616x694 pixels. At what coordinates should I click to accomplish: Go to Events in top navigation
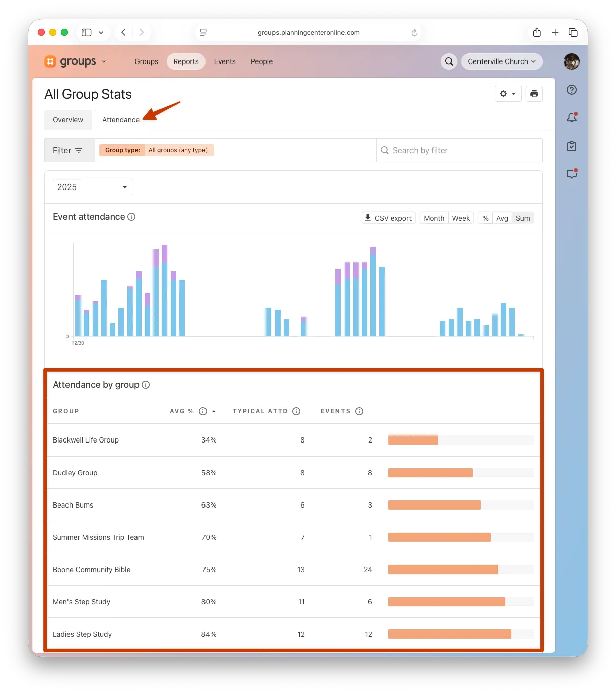(x=224, y=61)
